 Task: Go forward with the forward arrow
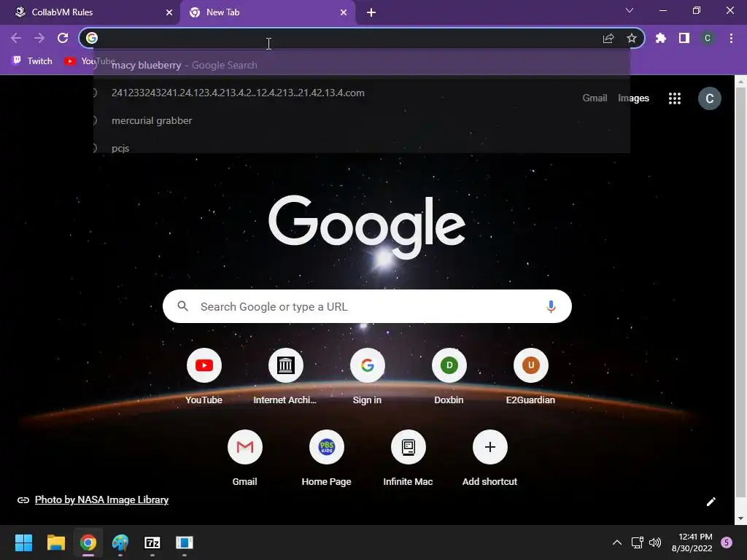(x=39, y=38)
